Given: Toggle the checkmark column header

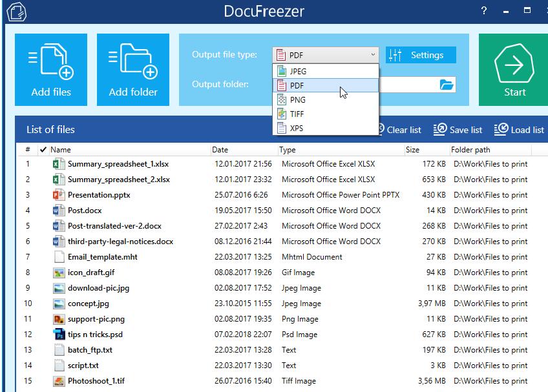Looking at the screenshot, I should 43,150.
